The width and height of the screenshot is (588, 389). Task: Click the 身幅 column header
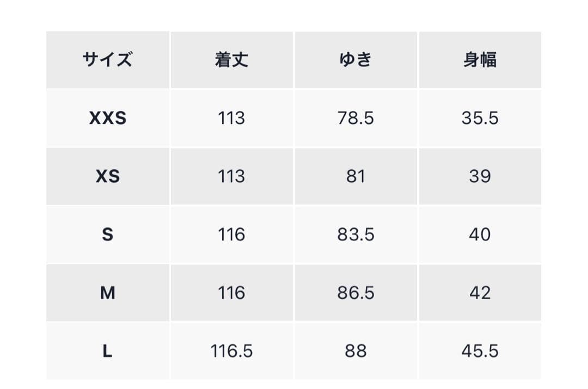pos(480,60)
